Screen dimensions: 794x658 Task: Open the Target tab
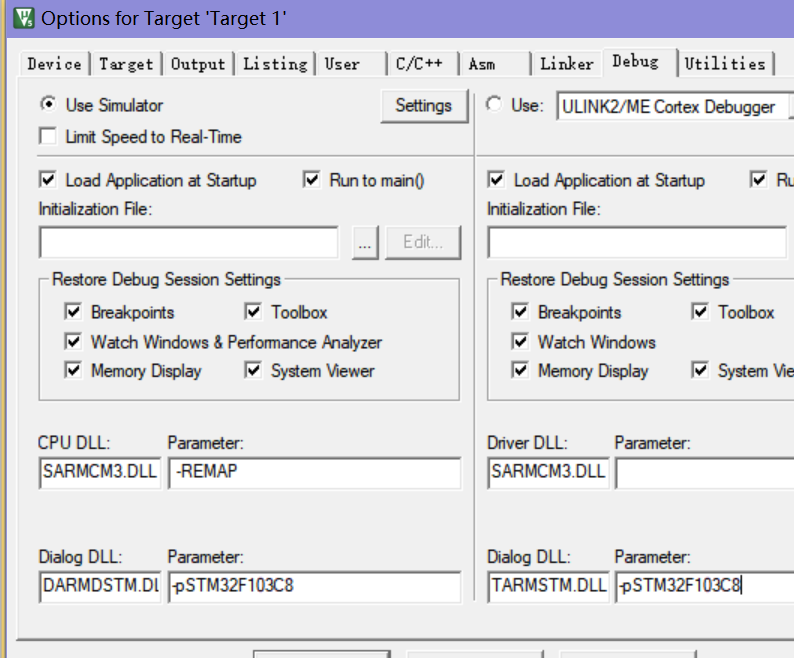126,64
